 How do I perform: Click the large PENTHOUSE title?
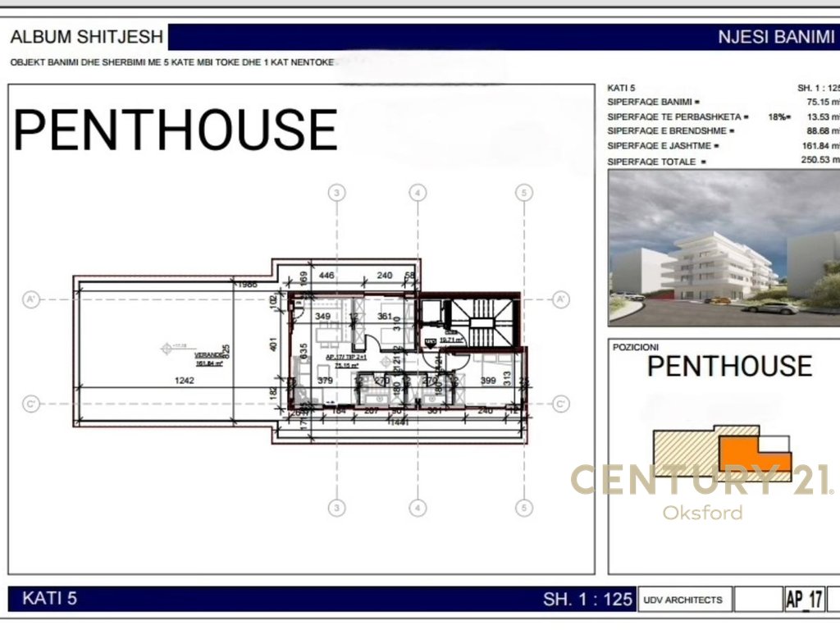click(176, 130)
